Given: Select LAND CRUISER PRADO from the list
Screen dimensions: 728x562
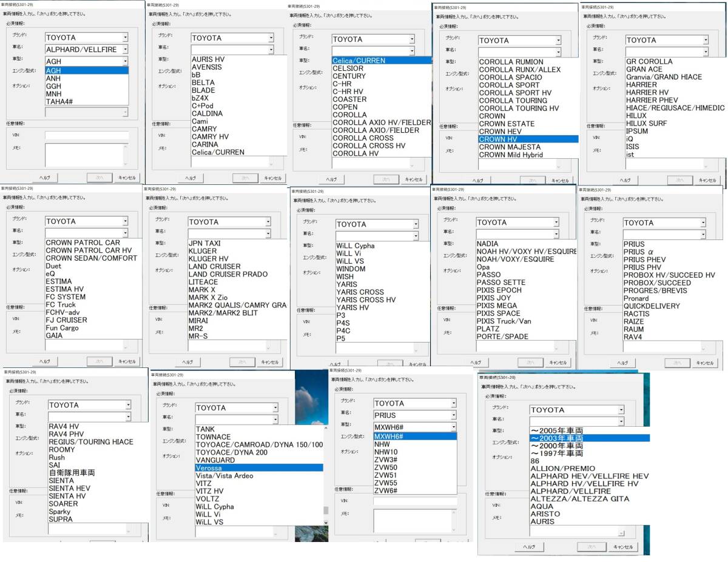Looking at the screenshot, I should 227,274.
